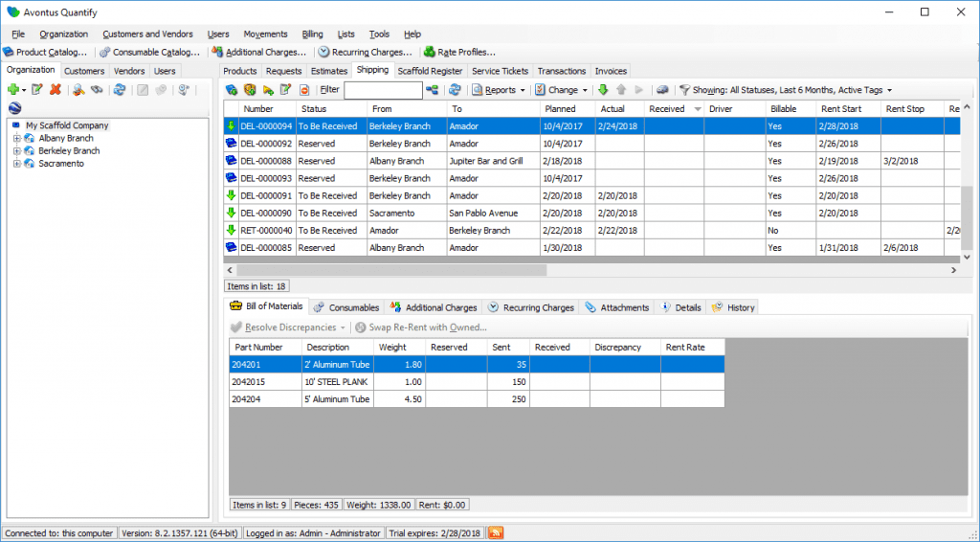Switch to the Invoices tab
980x542 pixels.
tap(611, 71)
